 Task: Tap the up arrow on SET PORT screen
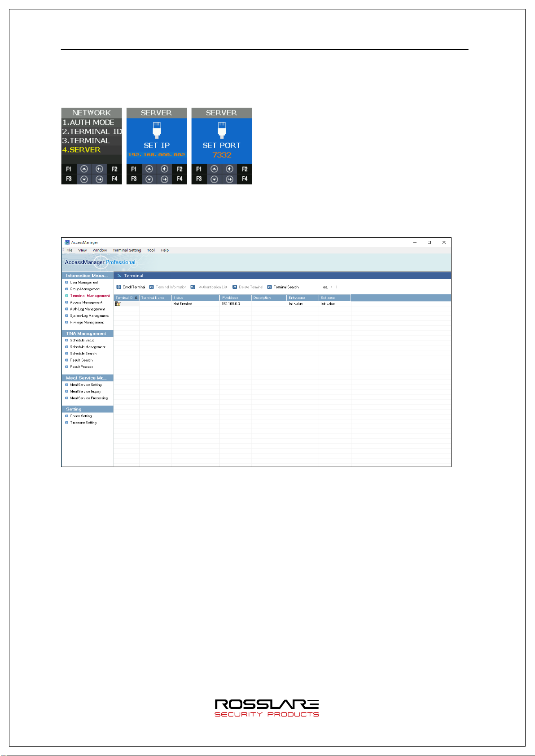(214, 169)
